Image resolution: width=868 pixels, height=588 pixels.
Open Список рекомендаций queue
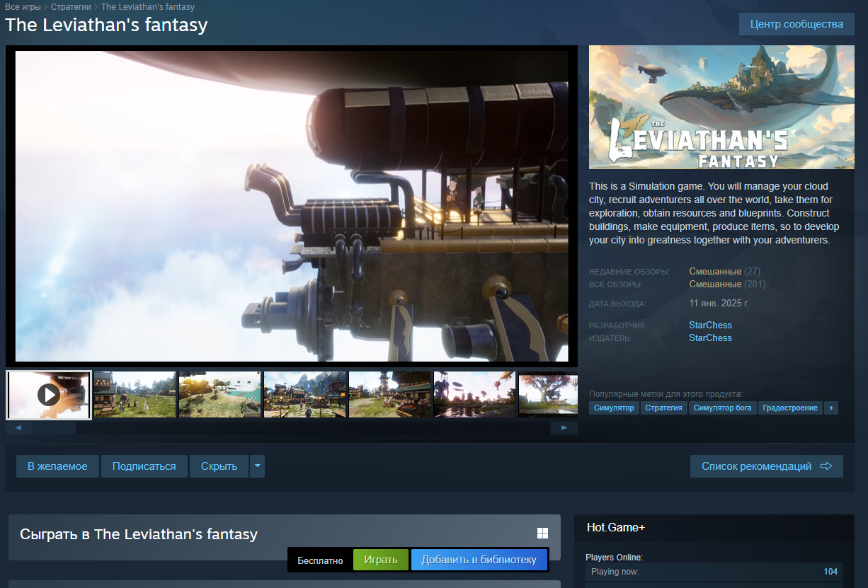point(766,466)
